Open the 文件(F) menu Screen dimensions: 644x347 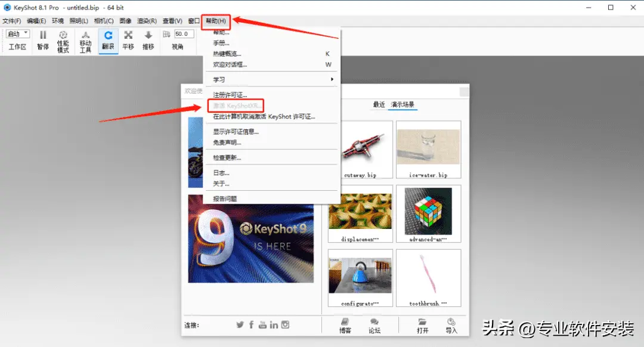tap(11, 21)
